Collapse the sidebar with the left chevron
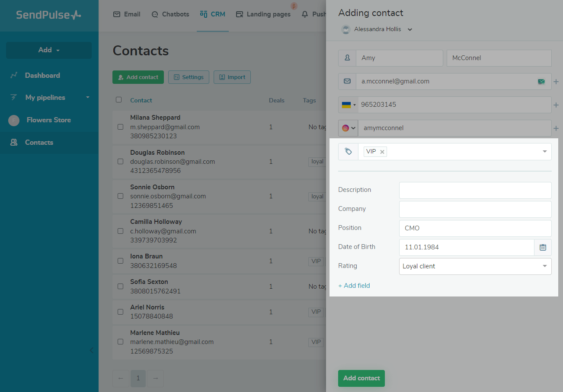Screen dimensions: 563x392 click(91, 350)
